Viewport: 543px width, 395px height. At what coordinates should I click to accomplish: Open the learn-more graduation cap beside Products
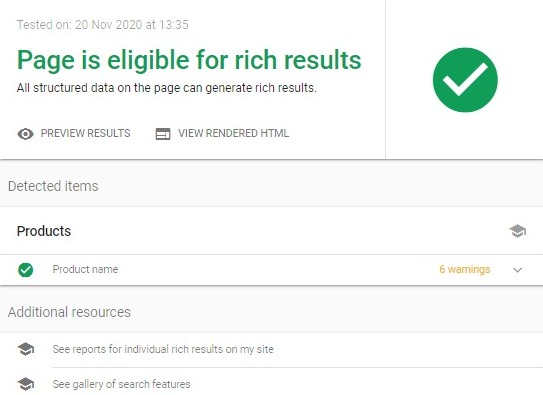[517, 231]
